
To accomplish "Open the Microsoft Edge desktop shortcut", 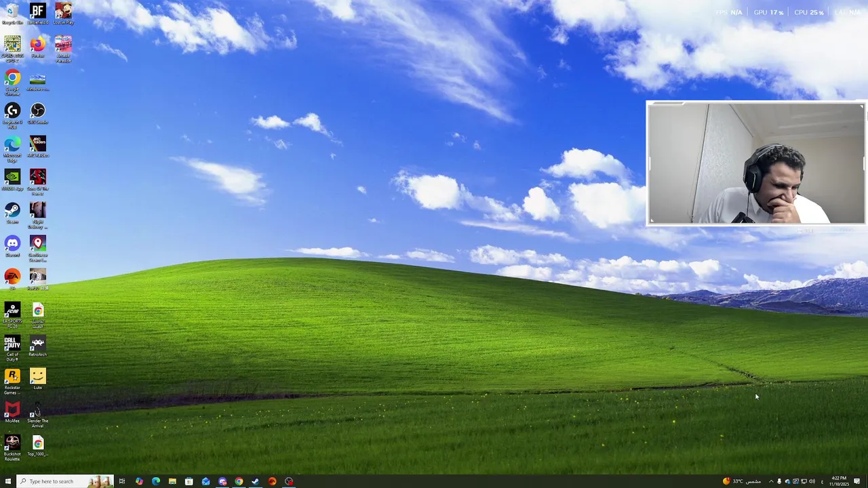I will click(12, 148).
